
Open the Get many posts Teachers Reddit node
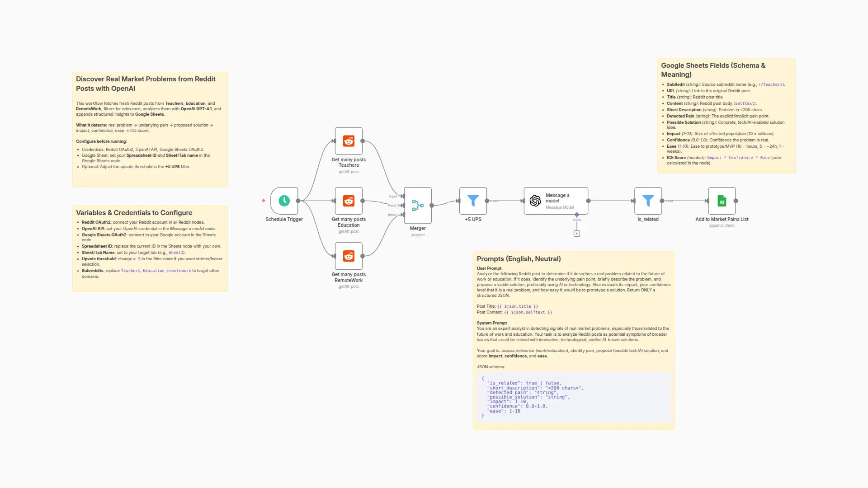click(348, 141)
